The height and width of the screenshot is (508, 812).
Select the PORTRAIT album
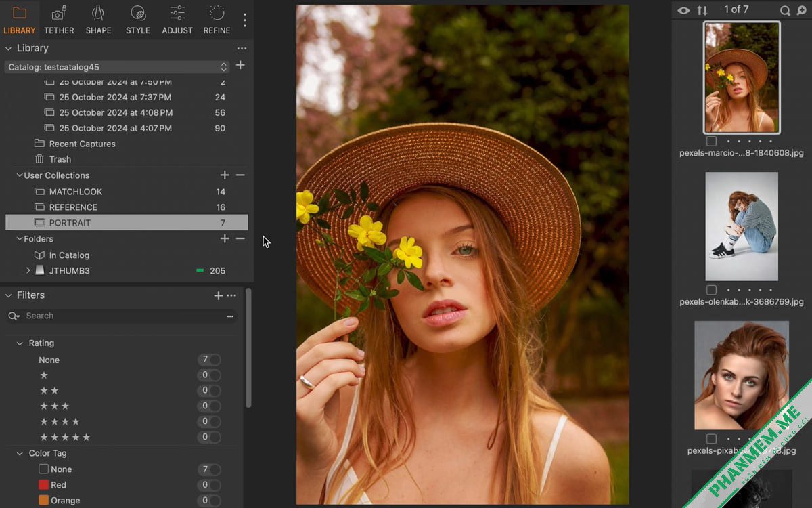(127, 223)
